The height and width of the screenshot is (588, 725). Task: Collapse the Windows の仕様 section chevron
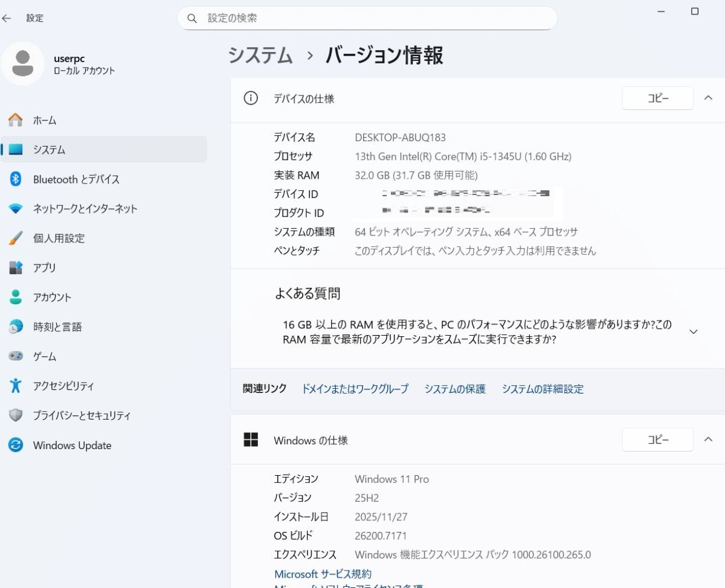[x=709, y=439]
